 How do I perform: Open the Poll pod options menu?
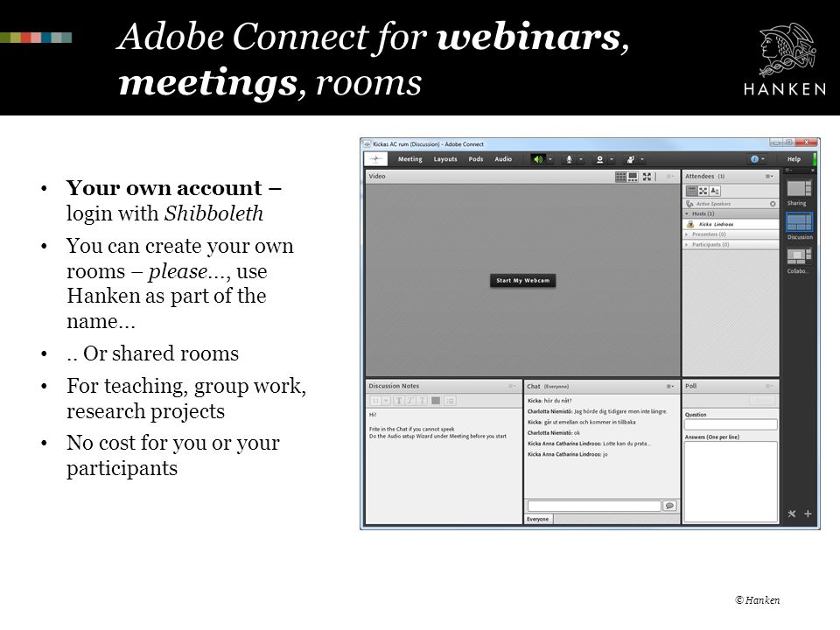tap(769, 386)
